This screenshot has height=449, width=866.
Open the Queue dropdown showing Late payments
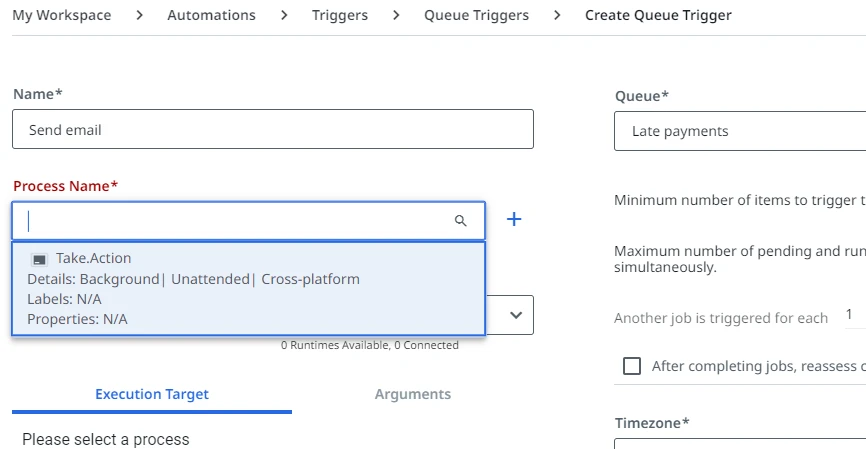click(x=740, y=131)
